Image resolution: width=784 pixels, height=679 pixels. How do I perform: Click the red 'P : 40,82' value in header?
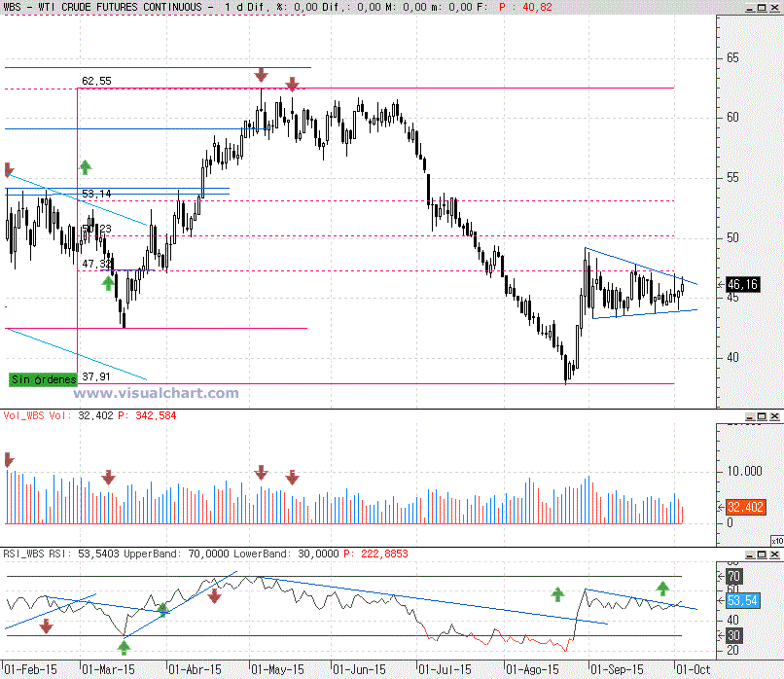click(x=525, y=7)
